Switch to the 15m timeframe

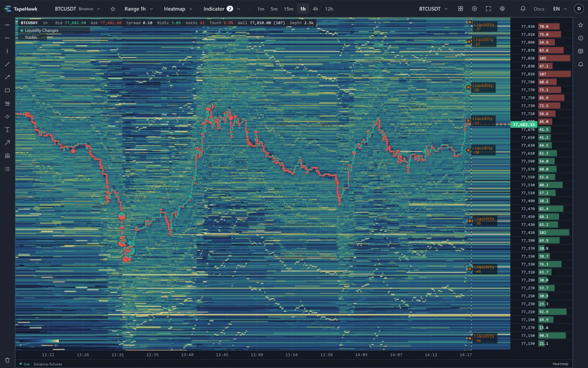(288, 9)
